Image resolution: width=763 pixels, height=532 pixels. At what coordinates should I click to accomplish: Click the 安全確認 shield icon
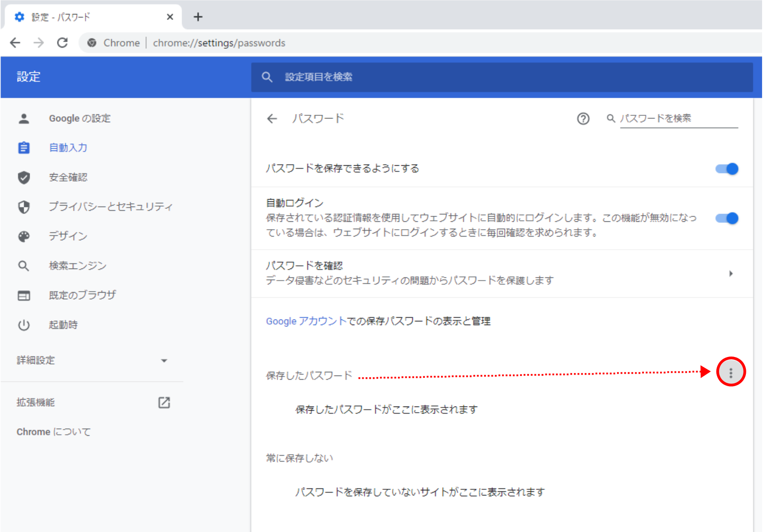[x=24, y=177]
